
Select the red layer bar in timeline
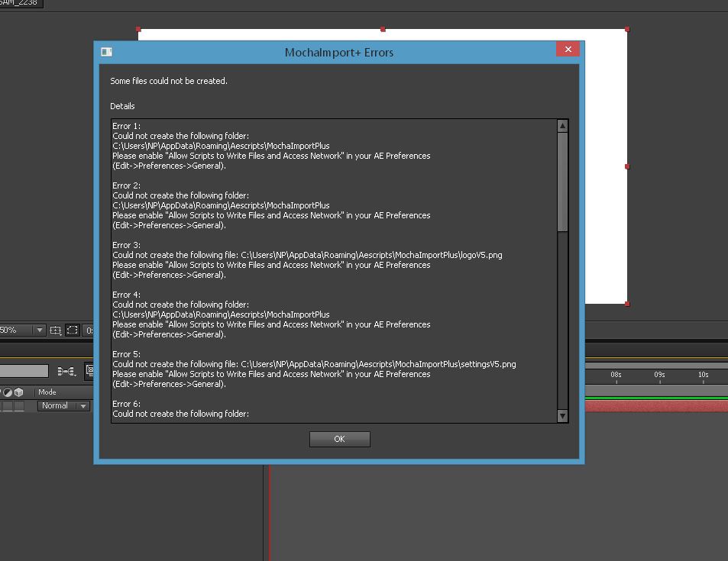point(656,407)
